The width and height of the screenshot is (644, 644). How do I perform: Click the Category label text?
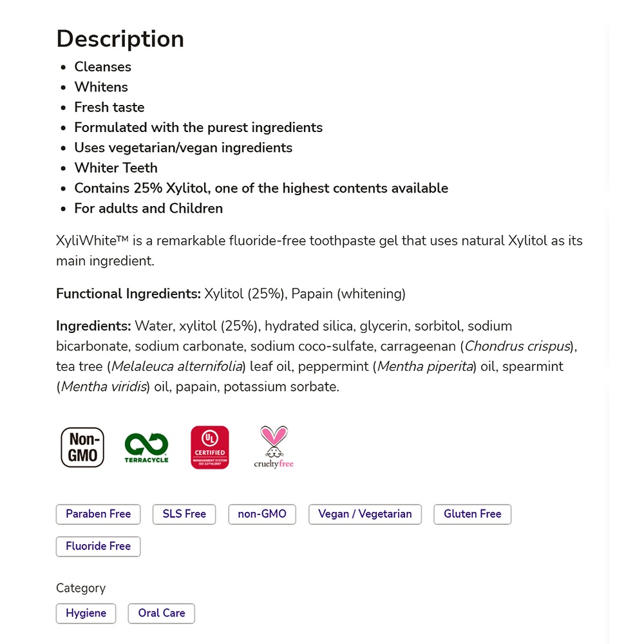tap(80, 588)
